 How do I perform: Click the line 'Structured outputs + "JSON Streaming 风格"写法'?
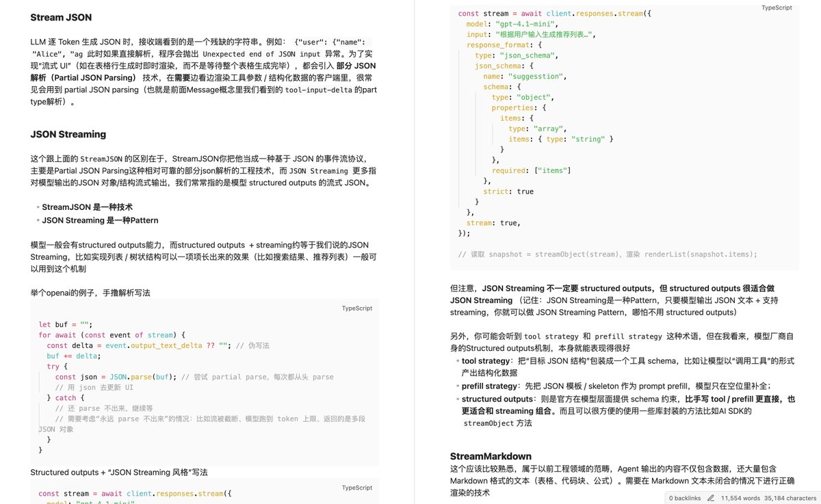(119, 473)
